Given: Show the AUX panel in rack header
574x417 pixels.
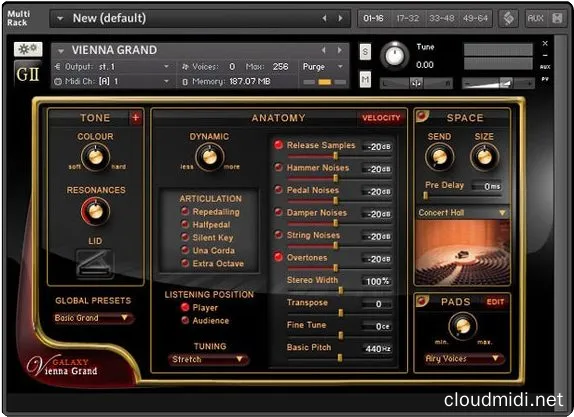Looking at the screenshot, I should 535,18.
